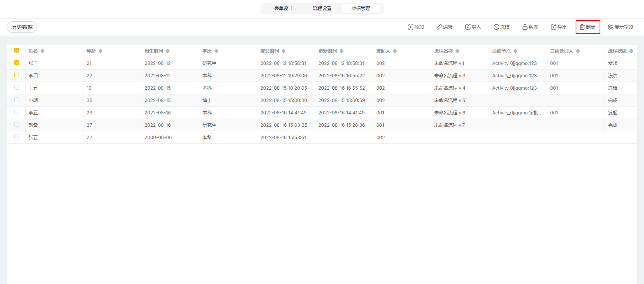Click the 李四 name cell
This screenshot has width=644, height=284.
[x=54, y=76]
